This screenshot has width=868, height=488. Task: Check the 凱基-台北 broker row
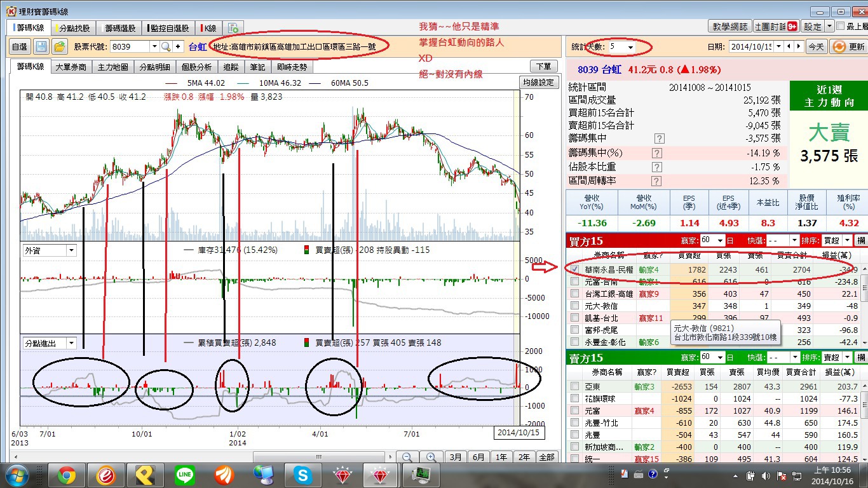[x=575, y=318]
